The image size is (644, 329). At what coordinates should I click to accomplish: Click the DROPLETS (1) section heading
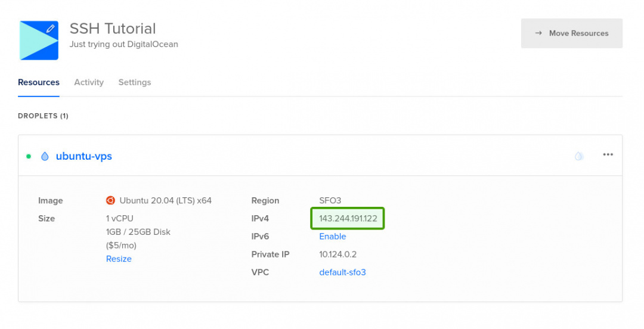[x=43, y=116]
